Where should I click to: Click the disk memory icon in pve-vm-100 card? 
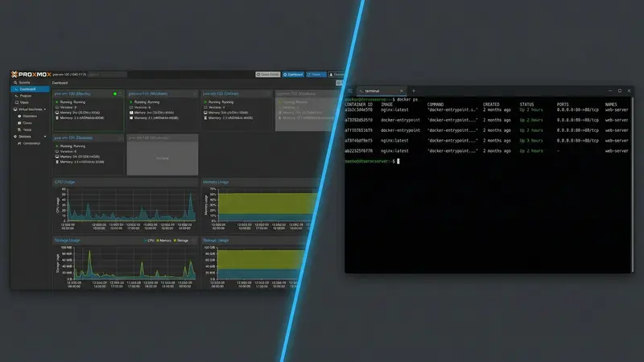[x=57, y=117]
